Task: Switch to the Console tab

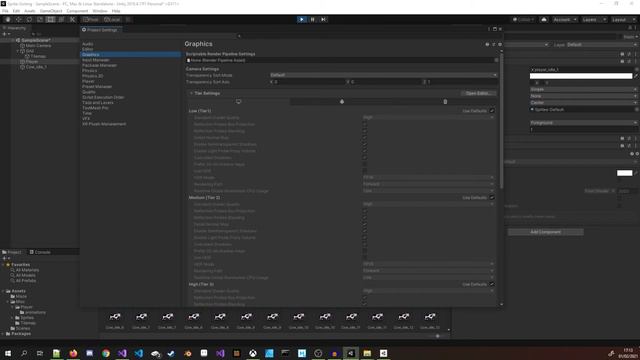Action: tap(40, 252)
